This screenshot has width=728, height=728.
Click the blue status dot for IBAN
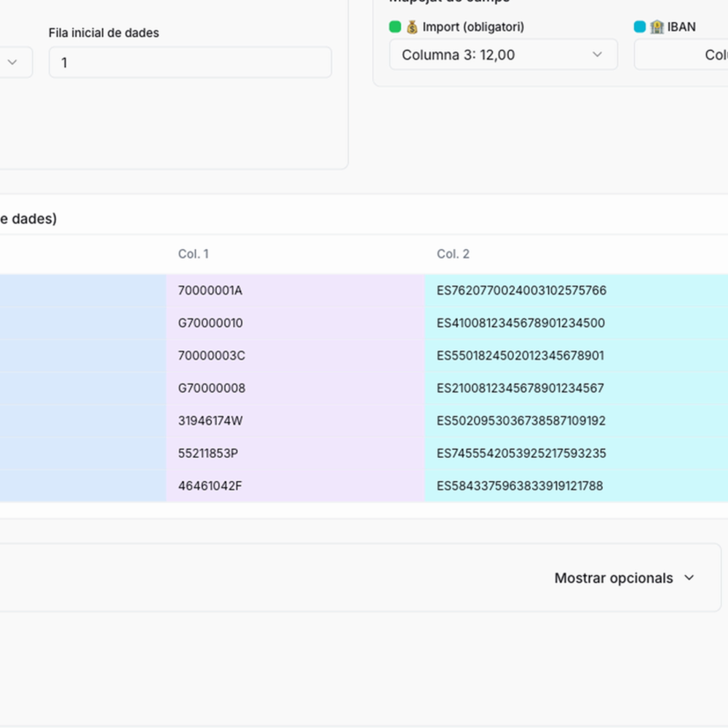coord(641,26)
